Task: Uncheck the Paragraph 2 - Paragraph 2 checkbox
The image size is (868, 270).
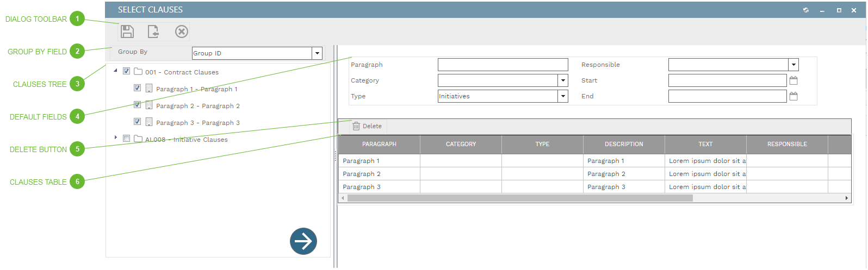Action: pos(138,105)
